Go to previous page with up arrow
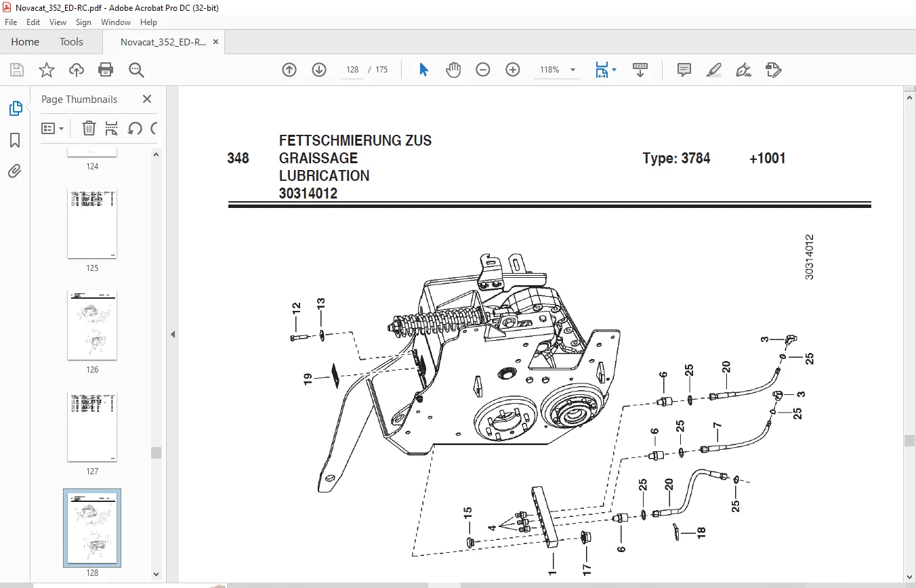 [289, 70]
